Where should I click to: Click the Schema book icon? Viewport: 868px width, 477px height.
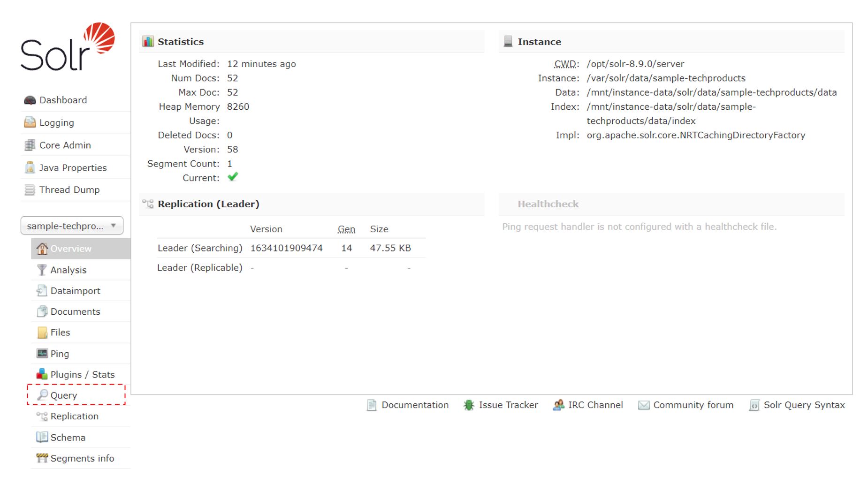pos(42,437)
